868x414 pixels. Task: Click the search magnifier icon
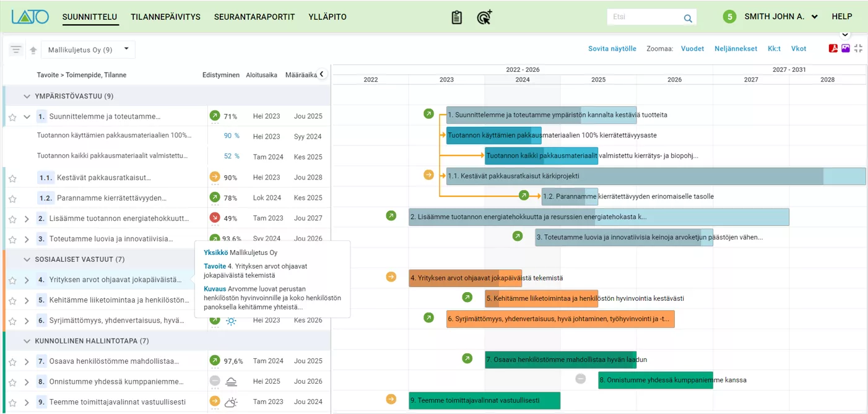point(688,18)
